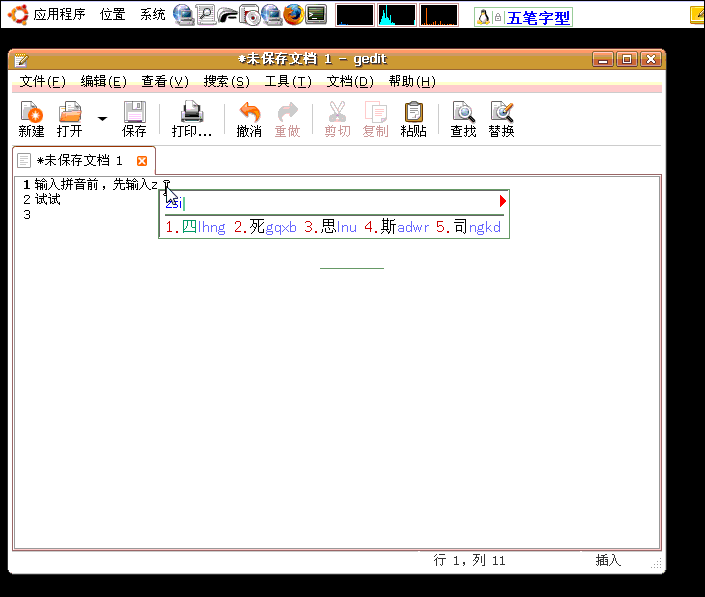Image resolution: width=705 pixels, height=597 pixels.
Task: Click the 剪切 (Cut) scissors icon
Action: click(x=337, y=112)
